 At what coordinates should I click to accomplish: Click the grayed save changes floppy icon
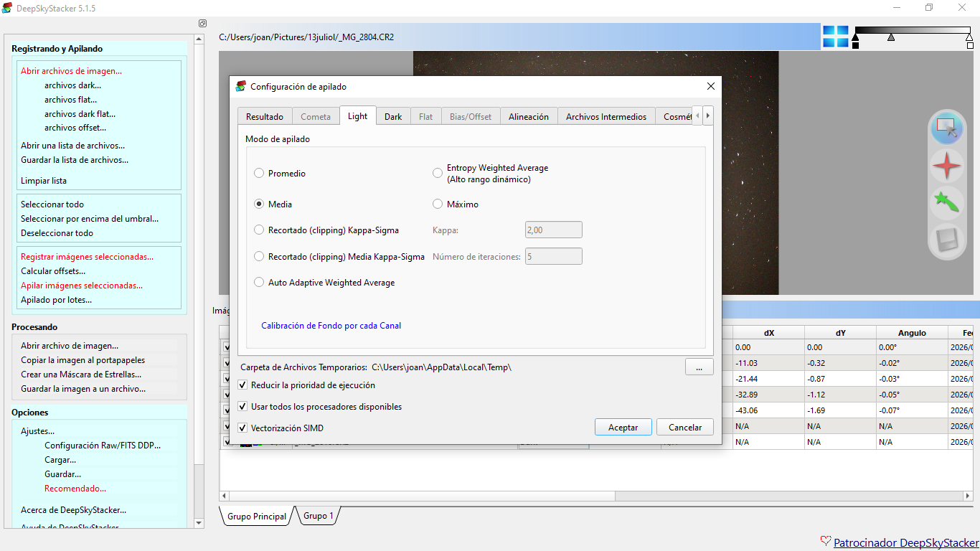tap(947, 240)
